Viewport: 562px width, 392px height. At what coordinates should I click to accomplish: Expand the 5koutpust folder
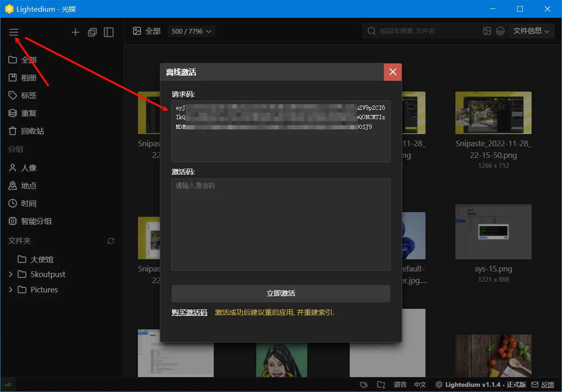pyautogui.click(x=11, y=274)
